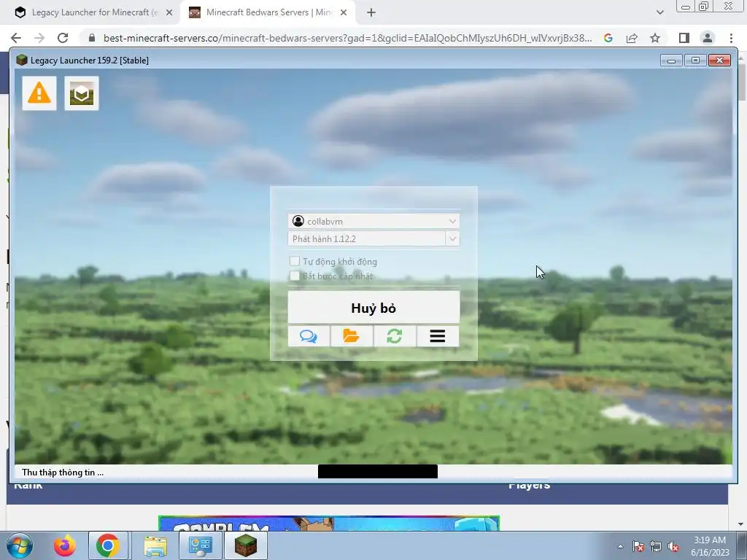Launch Firefox from the taskbar
The height and width of the screenshot is (560, 747).
click(65, 545)
